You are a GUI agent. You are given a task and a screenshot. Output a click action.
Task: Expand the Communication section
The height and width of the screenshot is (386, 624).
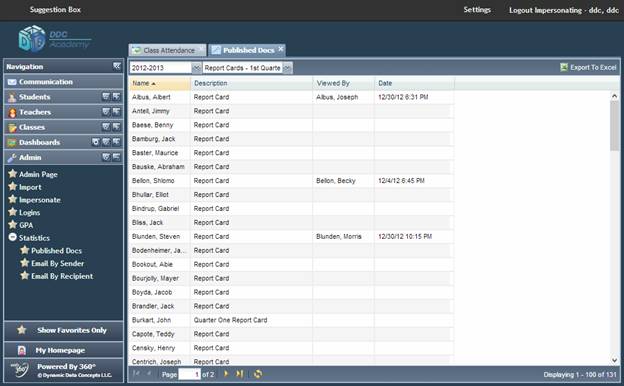(x=64, y=82)
